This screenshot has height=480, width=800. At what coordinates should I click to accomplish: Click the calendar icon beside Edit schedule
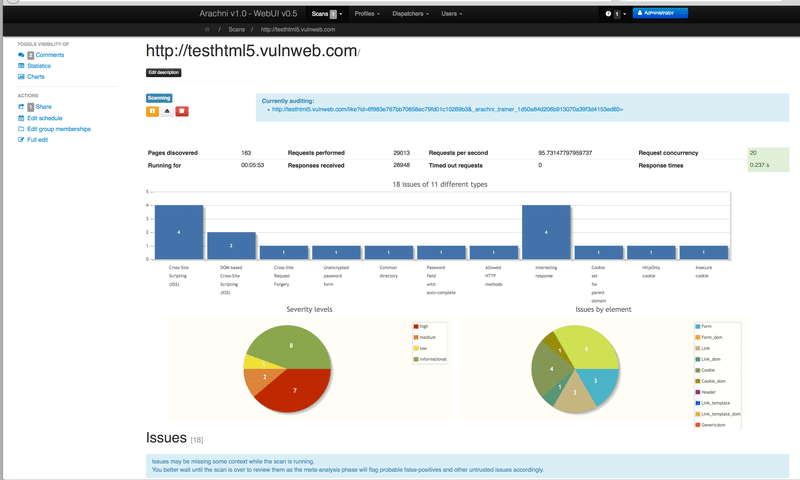point(21,118)
